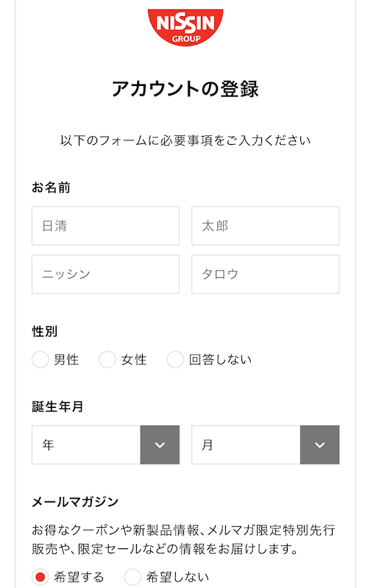Select the 年 year select box
368x588 pixels.
pos(105,445)
